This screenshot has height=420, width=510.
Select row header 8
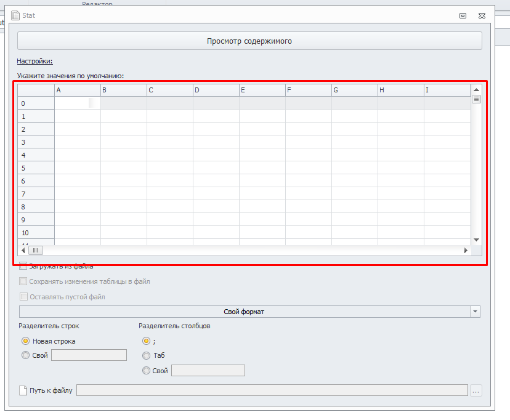coord(36,207)
